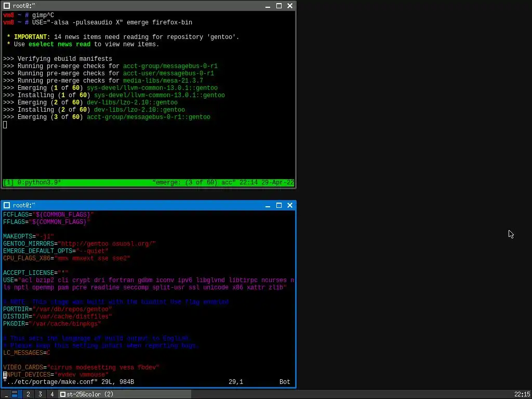Click the 'FFLAGS' line in make.conf
Screen dimensions: 532x399
click(46, 222)
